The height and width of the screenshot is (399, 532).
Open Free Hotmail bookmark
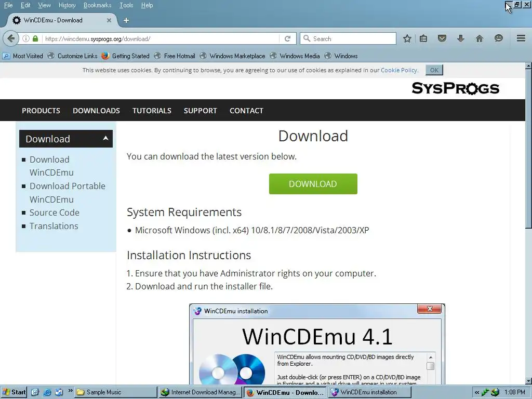click(x=175, y=56)
